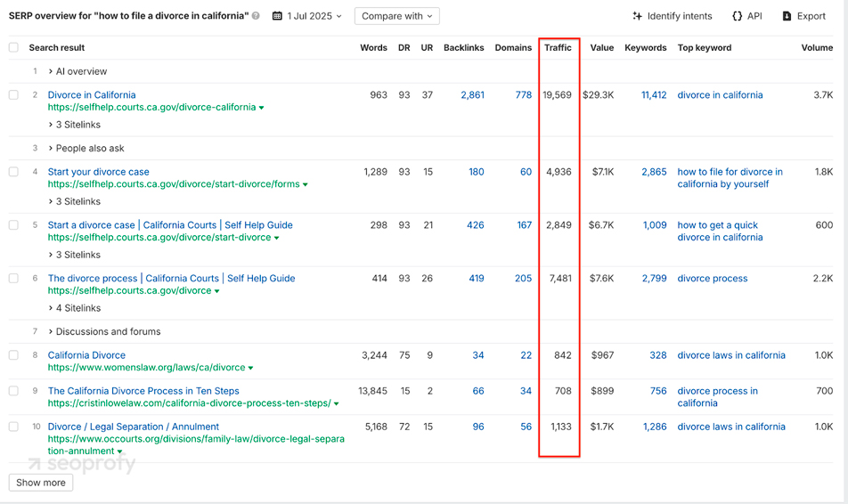Expand 3 Sitelinks under Start your divorce case

pos(74,201)
